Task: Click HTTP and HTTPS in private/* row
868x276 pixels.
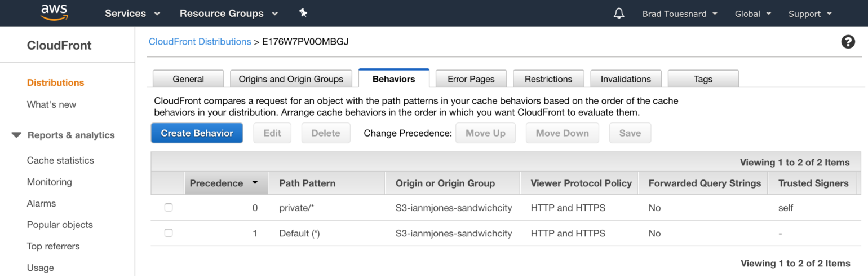Action: pos(568,208)
